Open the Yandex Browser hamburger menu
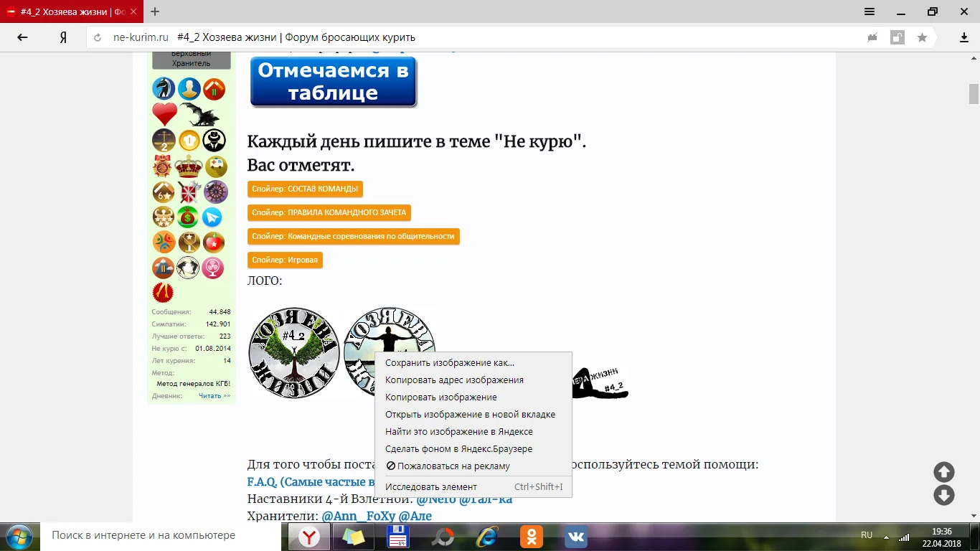This screenshot has height=551, width=980. (870, 11)
